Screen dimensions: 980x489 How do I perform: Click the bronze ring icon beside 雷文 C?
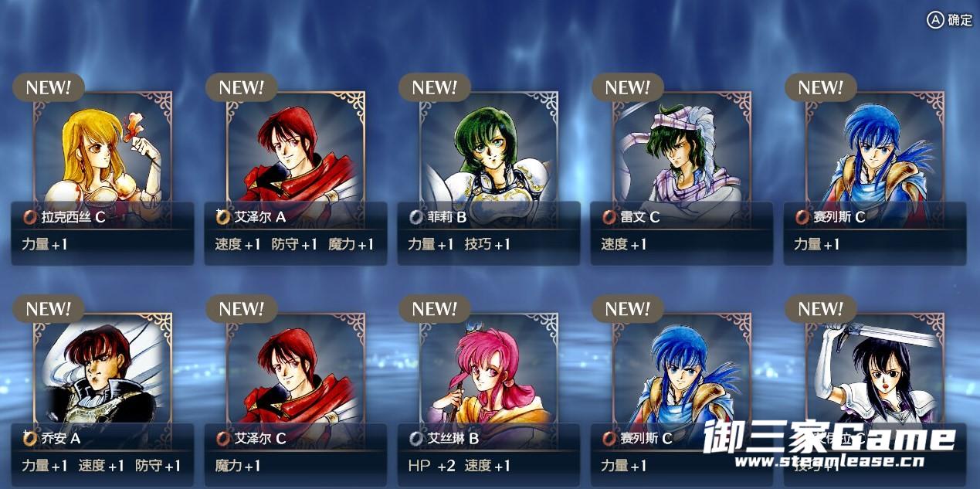tap(609, 217)
